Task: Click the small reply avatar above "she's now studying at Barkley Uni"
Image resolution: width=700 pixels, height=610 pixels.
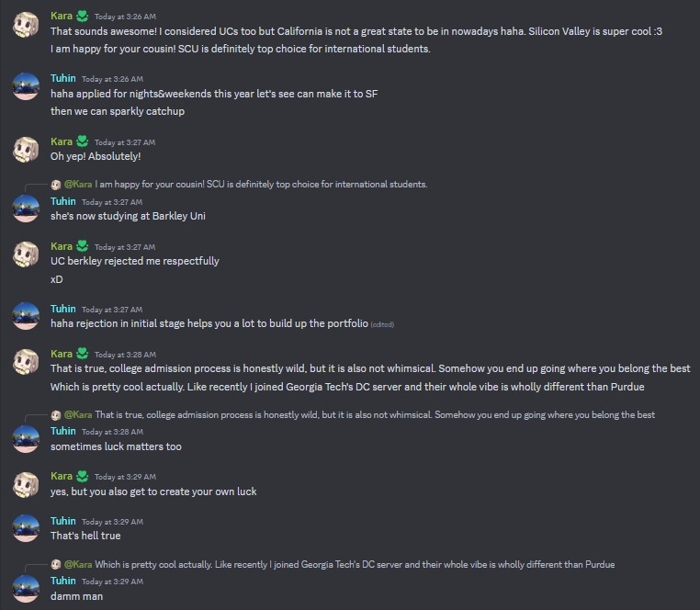Action: (56, 185)
